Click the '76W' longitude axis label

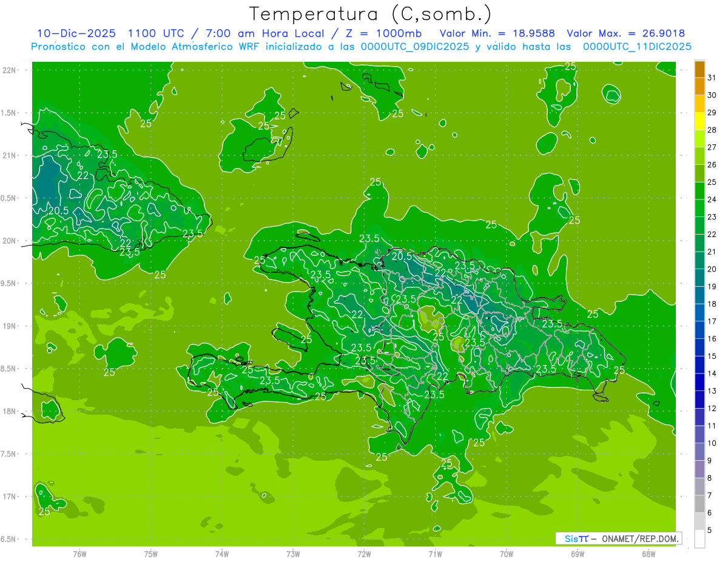coord(79,554)
